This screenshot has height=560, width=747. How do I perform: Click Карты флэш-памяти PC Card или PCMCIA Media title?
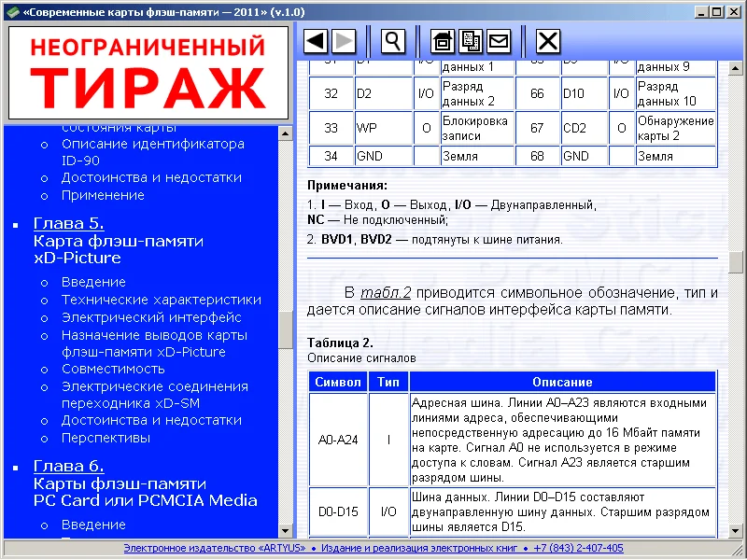[146, 492]
